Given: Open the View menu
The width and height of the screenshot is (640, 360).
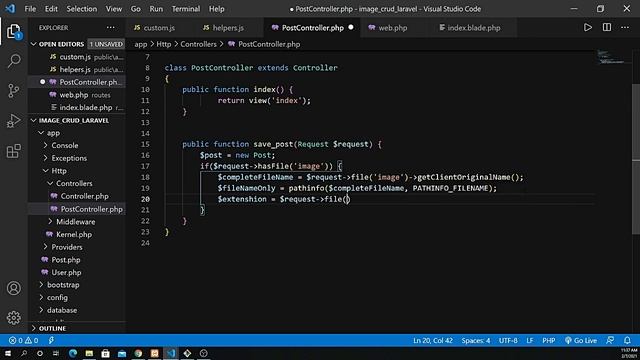Looking at the screenshot, I should (x=113, y=9).
